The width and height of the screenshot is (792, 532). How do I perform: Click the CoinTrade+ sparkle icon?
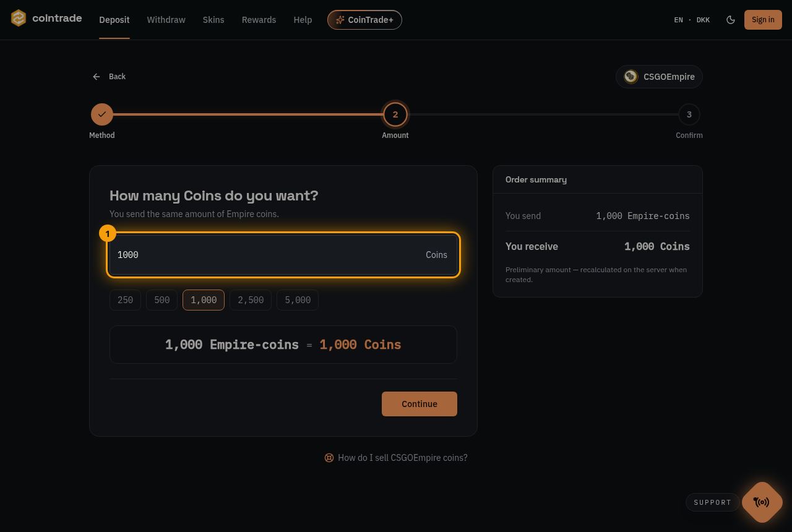340,20
